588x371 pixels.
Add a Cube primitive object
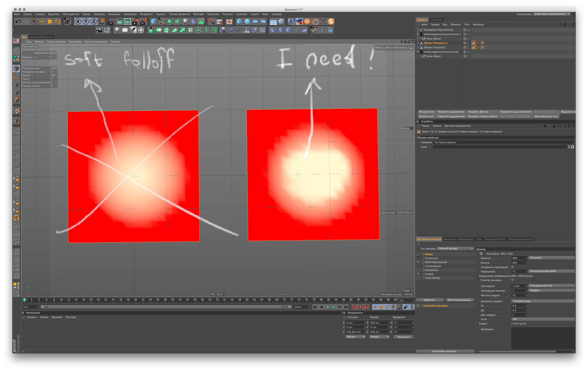pos(153,22)
